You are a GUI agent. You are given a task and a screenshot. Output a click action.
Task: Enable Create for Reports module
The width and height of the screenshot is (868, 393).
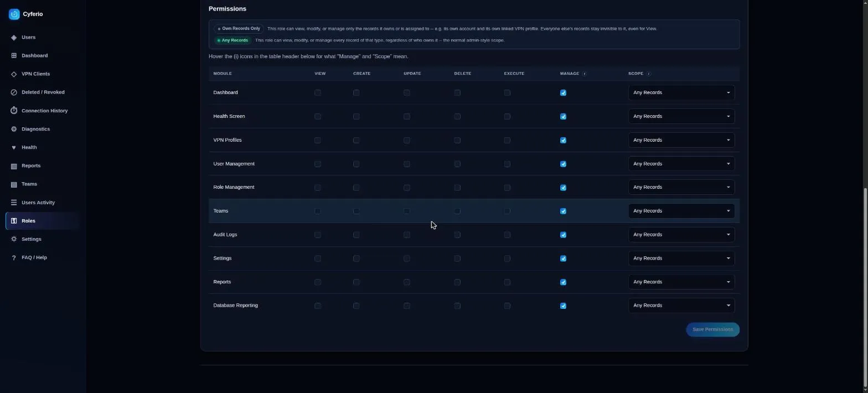(356, 282)
